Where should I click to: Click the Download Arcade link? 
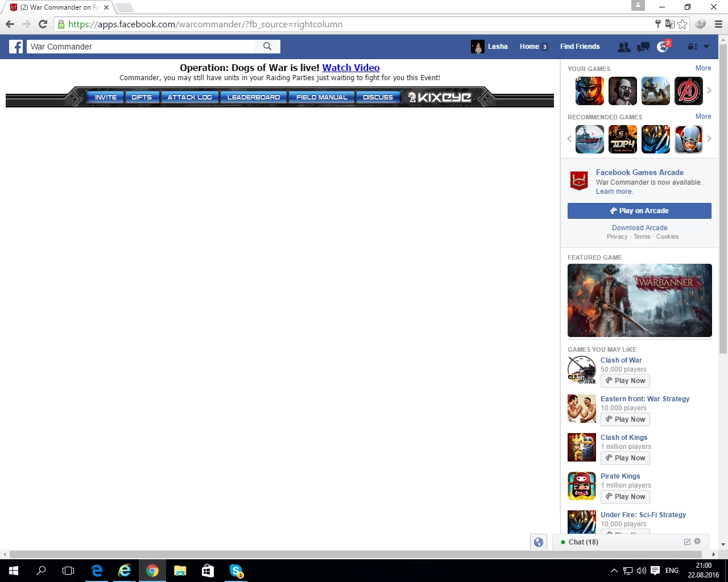pos(640,228)
